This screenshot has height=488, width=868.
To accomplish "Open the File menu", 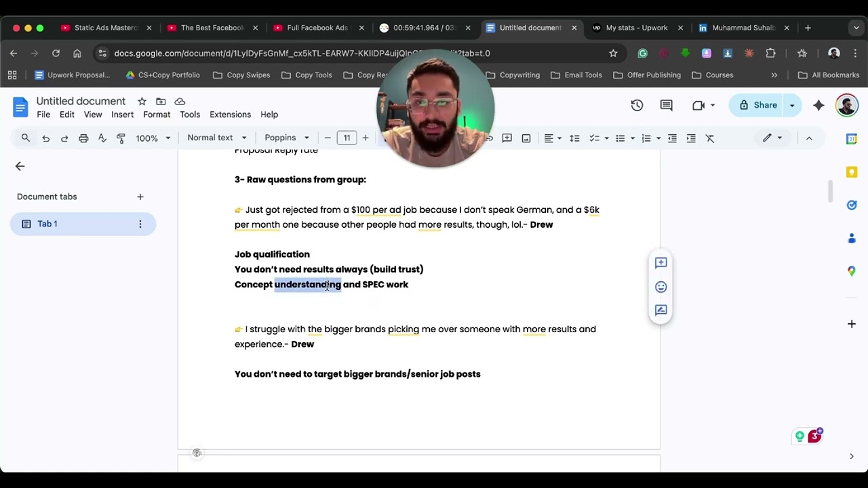I will pos(43,115).
